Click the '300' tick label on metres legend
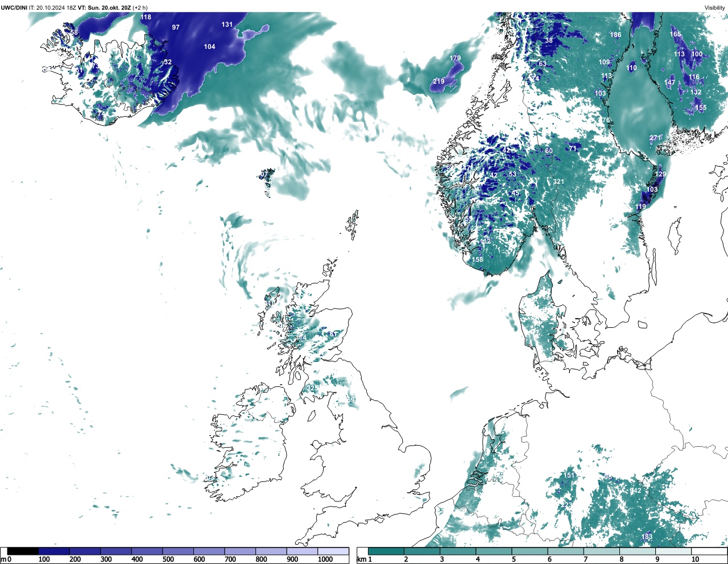This screenshot has width=728, height=564. click(x=106, y=559)
